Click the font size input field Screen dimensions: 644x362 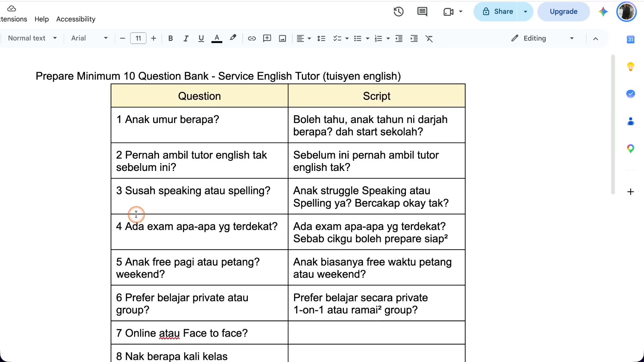pos(138,38)
